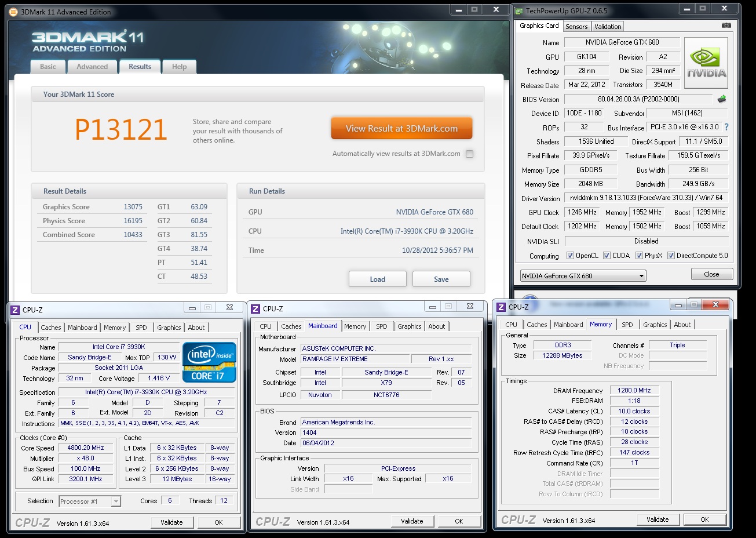Click the memory Size value 12288 MBytes
This screenshot has height=538, width=756.
[x=562, y=356]
